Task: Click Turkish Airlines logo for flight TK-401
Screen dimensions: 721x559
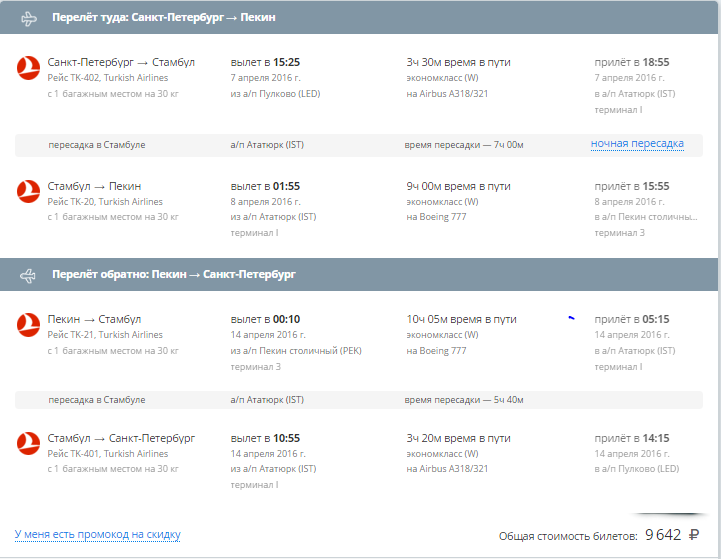Action: point(29,444)
